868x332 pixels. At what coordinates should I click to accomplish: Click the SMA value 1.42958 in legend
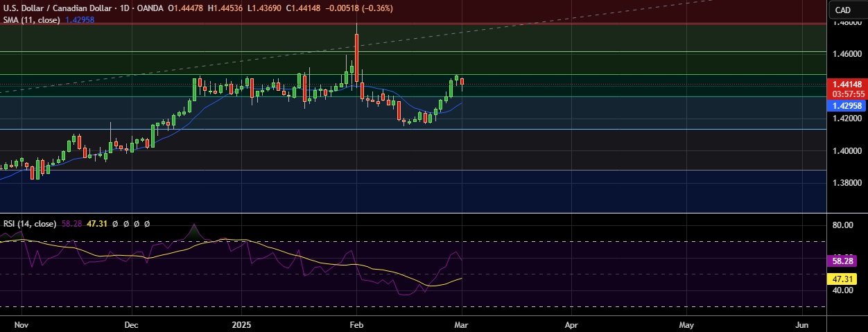[x=80, y=20]
